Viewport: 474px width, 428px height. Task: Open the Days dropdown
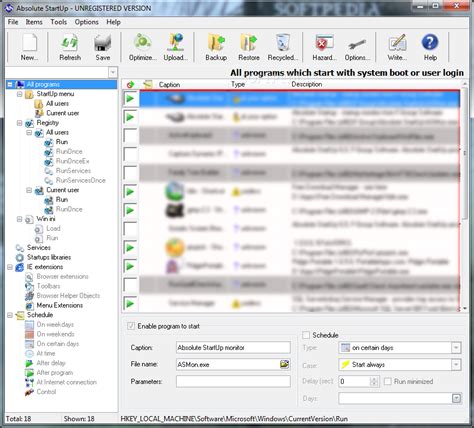[x=456, y=398]
